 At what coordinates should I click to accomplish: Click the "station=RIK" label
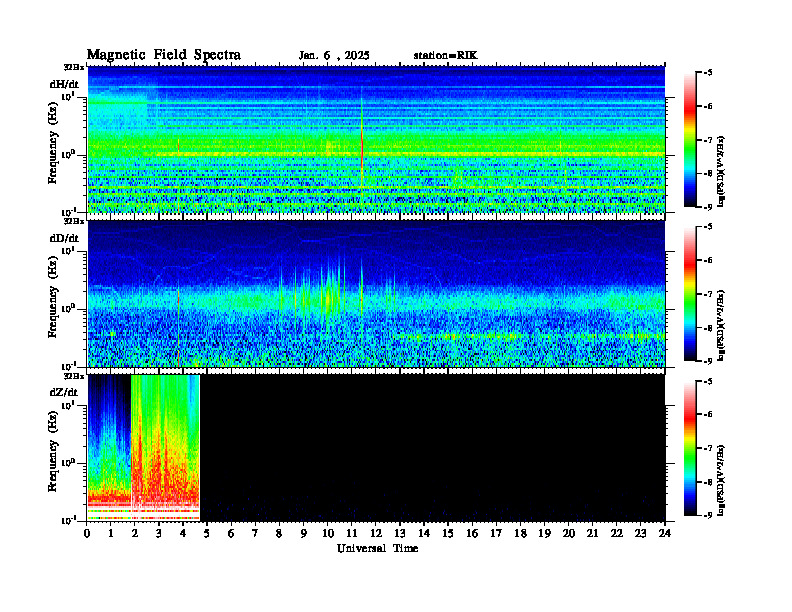click(445, 56)
